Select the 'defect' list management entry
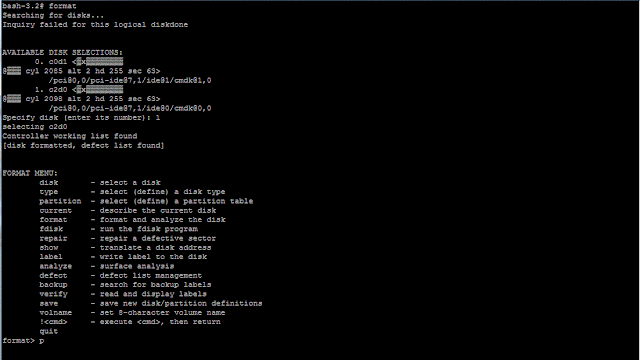Image resolution: width=640 pixels, height=360 pixels. [53, 276]
